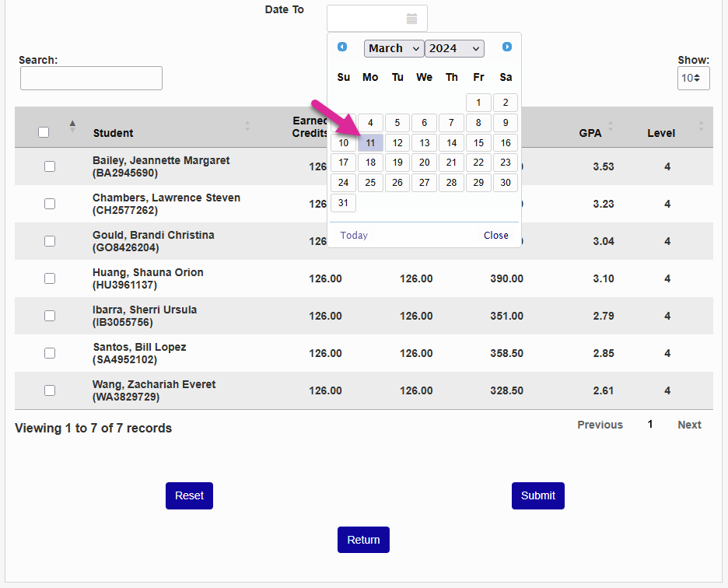This screenshot has width=728, height=588.
Task: Sort by the GPA column arrows
Action: pos(611,126)
